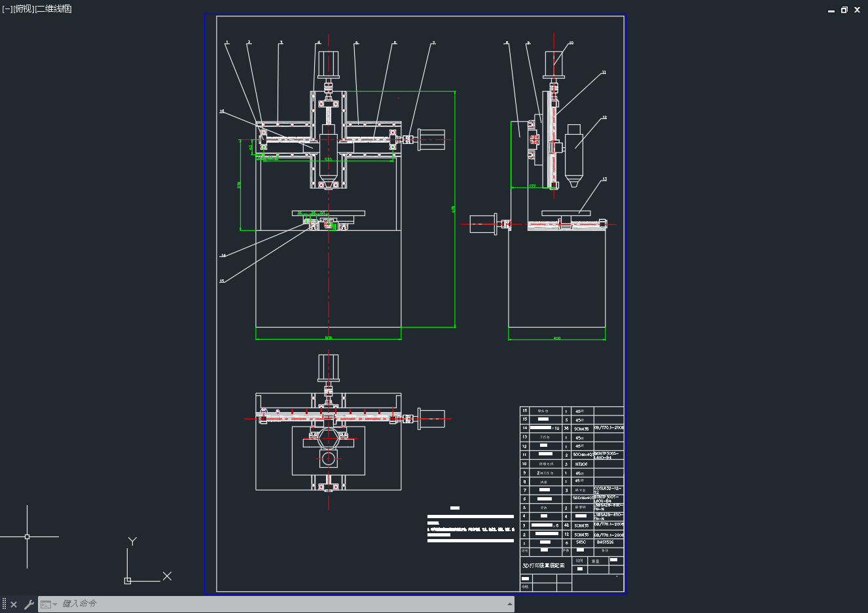Close the command line palette
This screenshot has height=613, width=868.
coord(14,604)
